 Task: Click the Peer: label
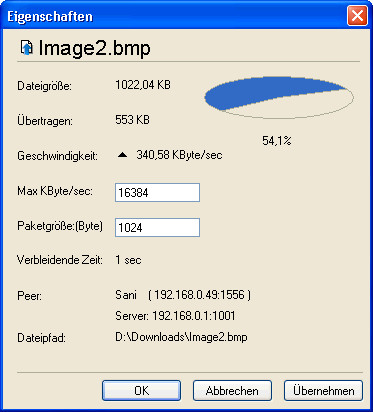coord(29,296)
